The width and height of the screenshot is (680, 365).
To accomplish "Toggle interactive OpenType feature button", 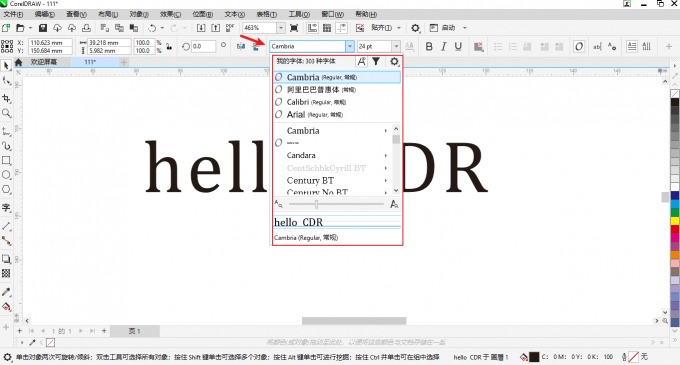I will (579, 46).
